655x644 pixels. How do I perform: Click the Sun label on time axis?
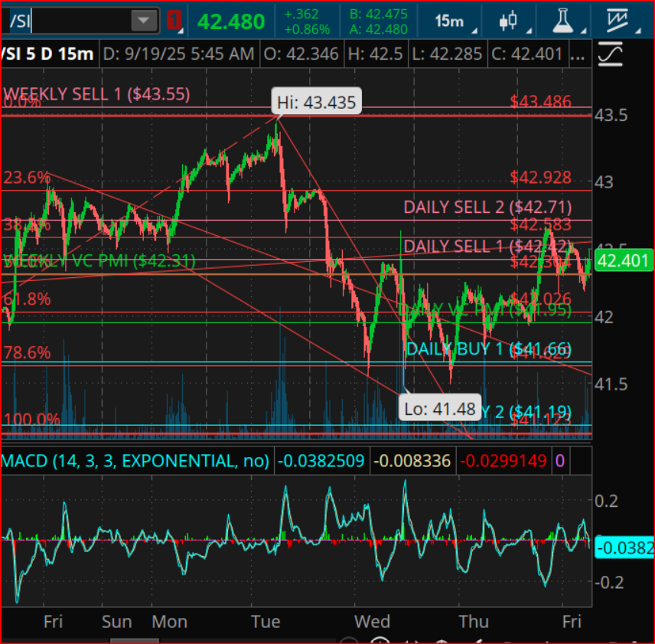(x=116, y=622)
